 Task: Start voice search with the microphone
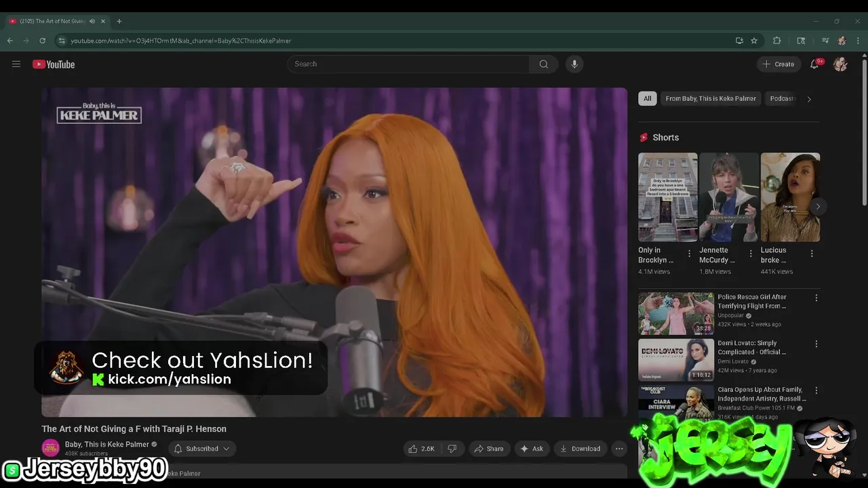(574, 64)
